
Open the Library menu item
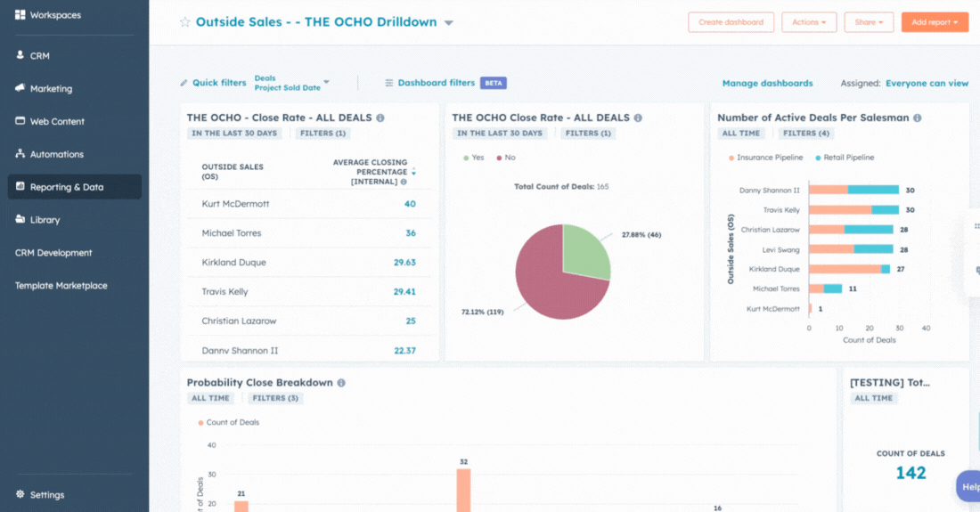(45, 220)
